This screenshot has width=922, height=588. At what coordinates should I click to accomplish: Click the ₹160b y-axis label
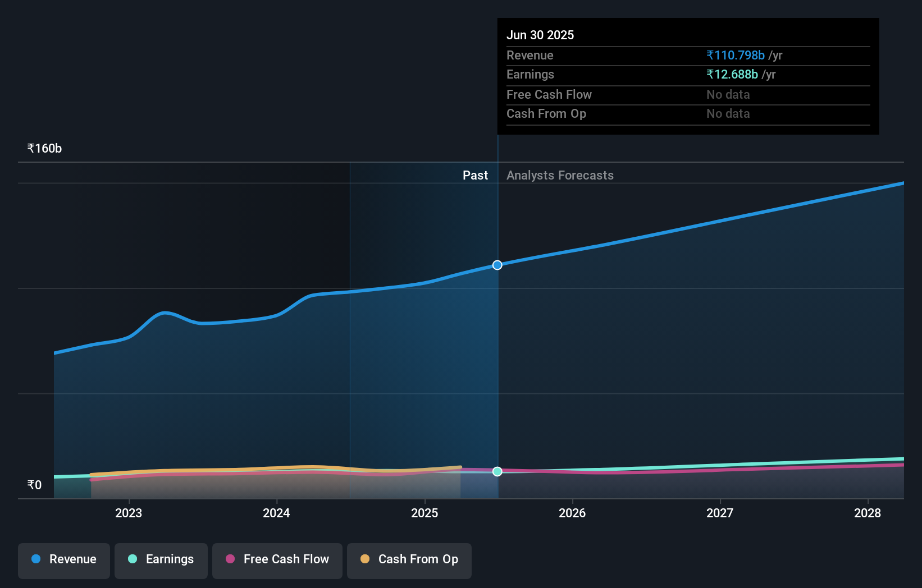click(x=44, y=148)
